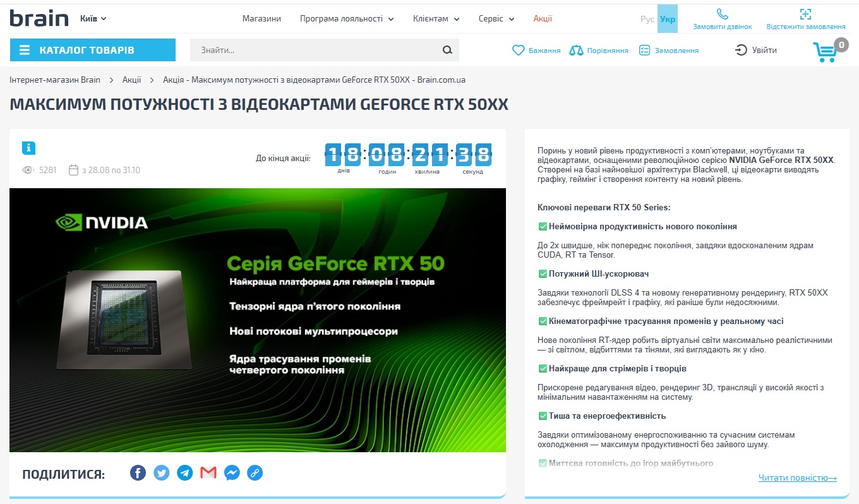Click the Читати повністю link

tap(797, 478)
